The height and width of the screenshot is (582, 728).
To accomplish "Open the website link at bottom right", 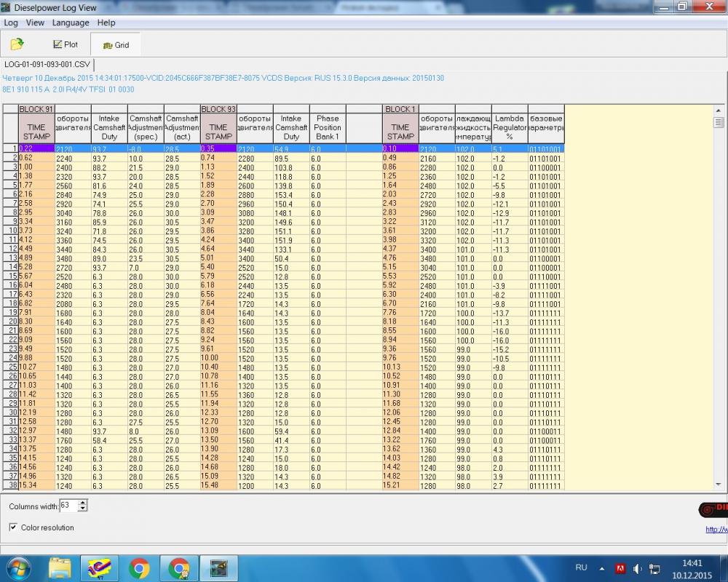I will 716,530.
